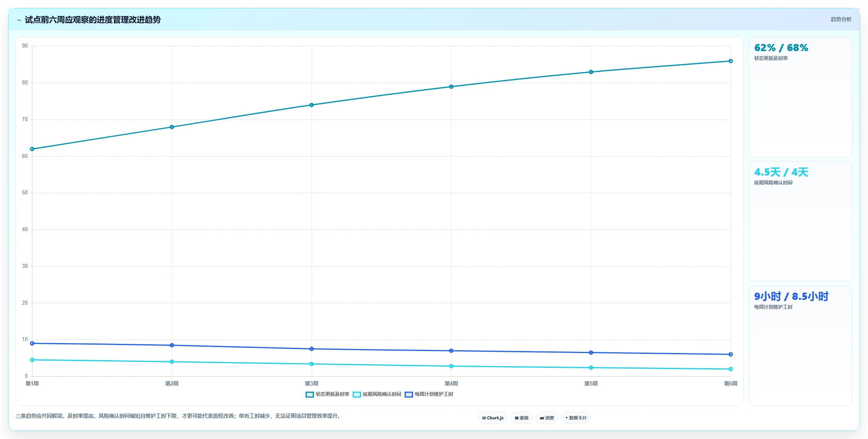Click the cyan 延期风险确认时间 legend color box

tap(357, 395)
